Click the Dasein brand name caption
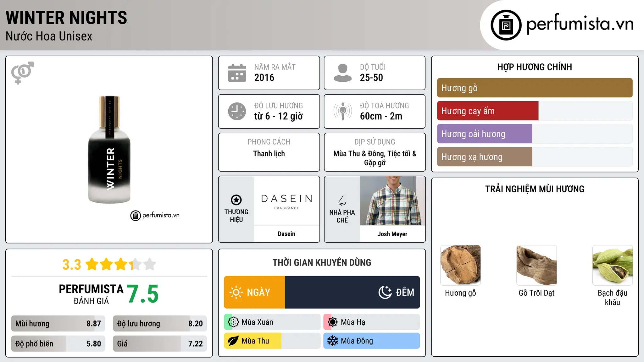The height and width of the screenshot is (362, 644). coord(286,234)
